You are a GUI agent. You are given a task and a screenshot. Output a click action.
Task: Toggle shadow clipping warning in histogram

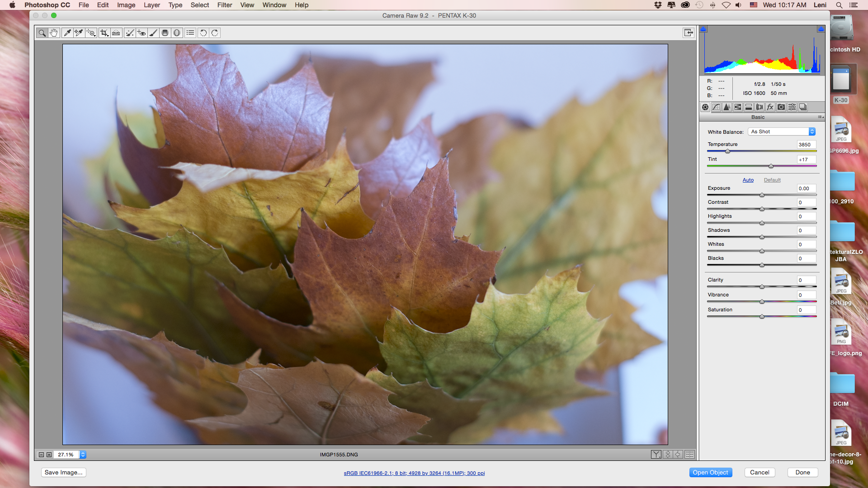703,29
